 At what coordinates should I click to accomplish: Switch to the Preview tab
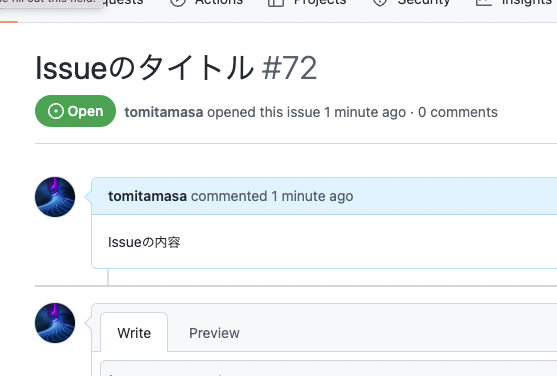coord(214,333)
